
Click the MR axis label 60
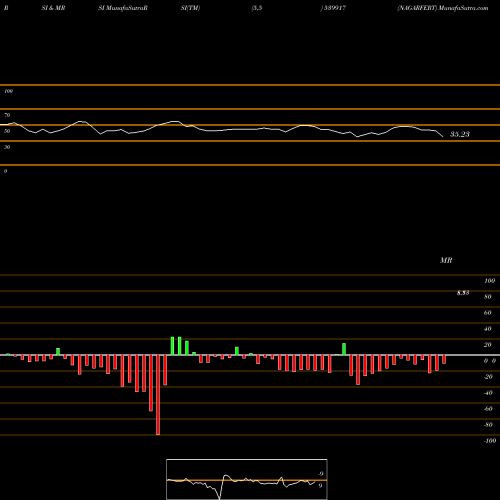[488, 313]
